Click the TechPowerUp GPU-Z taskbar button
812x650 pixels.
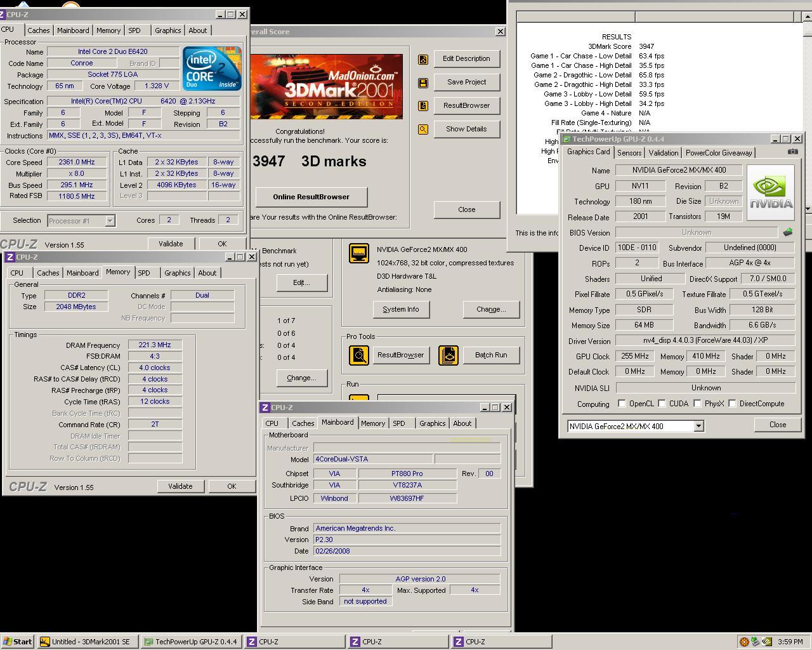[x=191, y=642]
